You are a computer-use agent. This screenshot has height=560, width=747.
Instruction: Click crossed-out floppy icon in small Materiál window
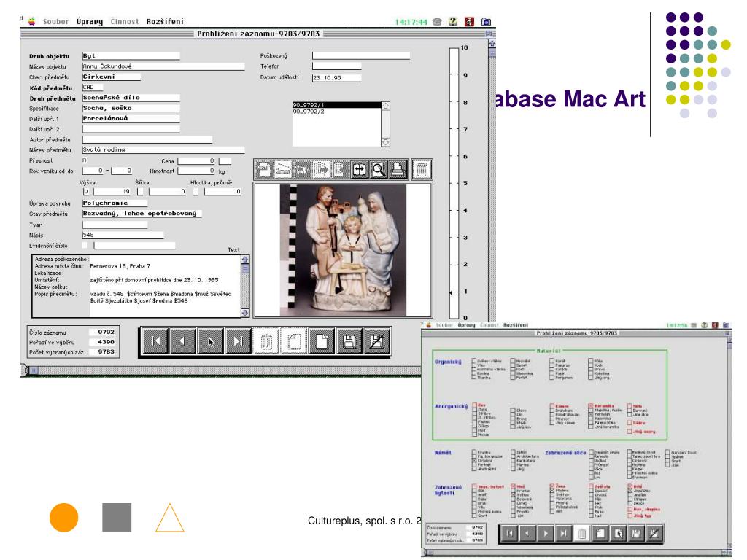coord(654,533)
